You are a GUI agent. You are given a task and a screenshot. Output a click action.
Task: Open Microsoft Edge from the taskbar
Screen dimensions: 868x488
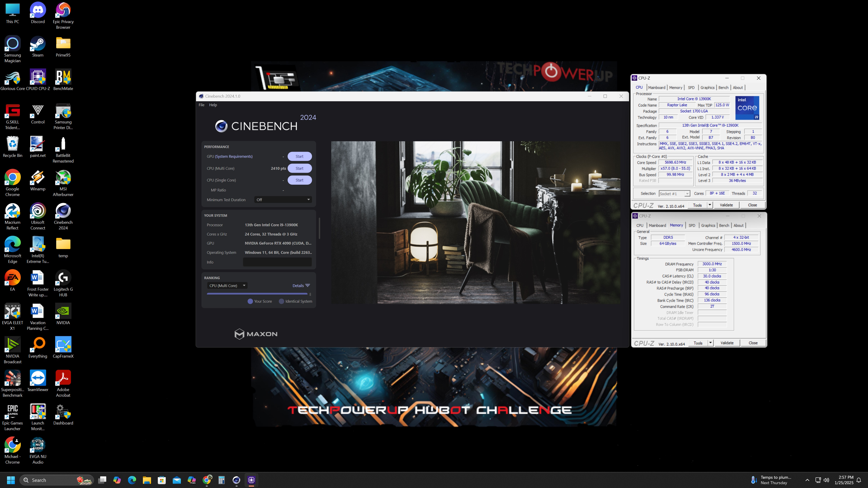point(132,480)
